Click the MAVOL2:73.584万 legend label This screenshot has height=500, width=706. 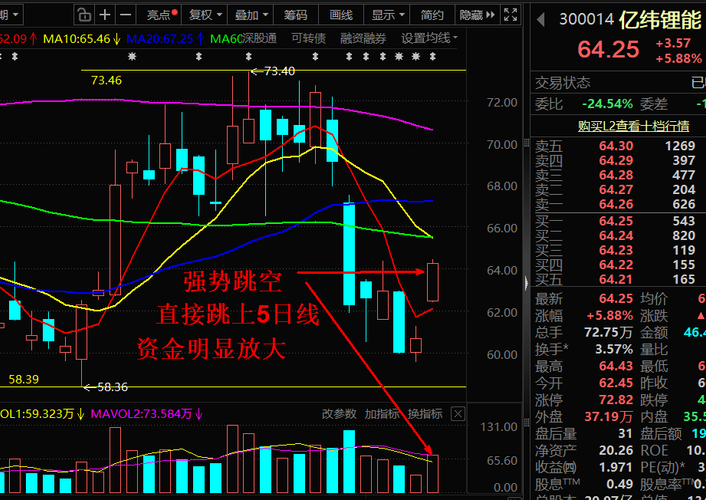coord(146,414)
